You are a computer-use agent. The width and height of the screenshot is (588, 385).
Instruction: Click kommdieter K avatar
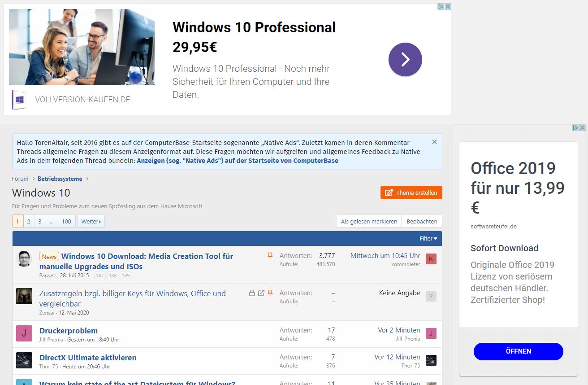431,259
